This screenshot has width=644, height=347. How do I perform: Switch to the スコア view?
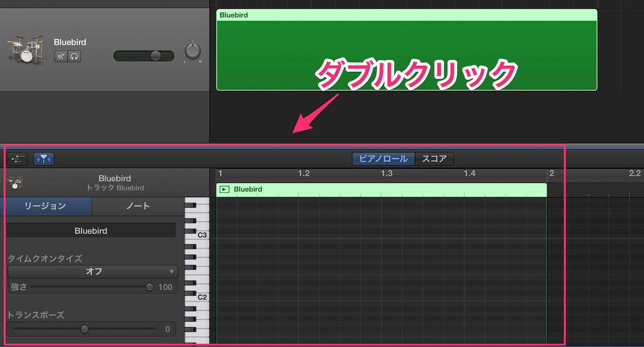coord(435,159)
